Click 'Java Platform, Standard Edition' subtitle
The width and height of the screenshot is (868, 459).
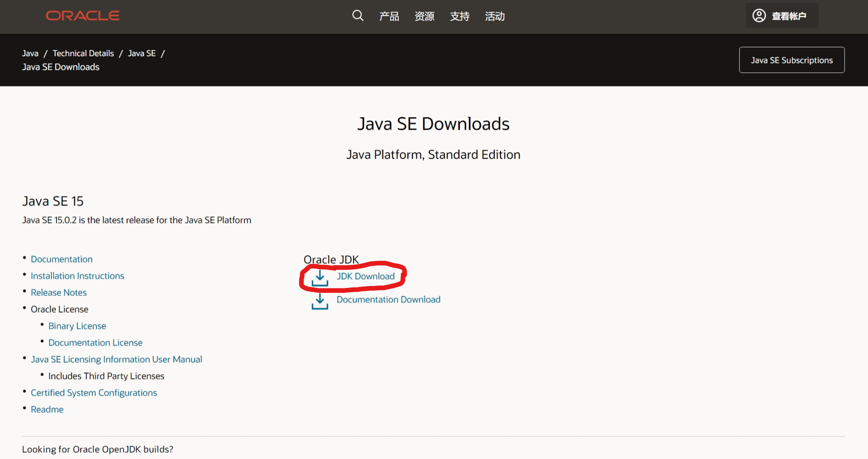[x=433, y=155]
